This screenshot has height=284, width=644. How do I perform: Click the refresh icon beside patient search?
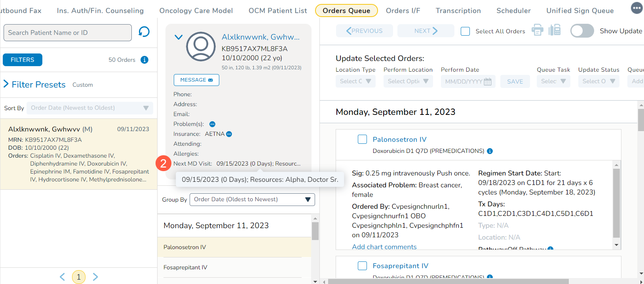coord(144,32)
